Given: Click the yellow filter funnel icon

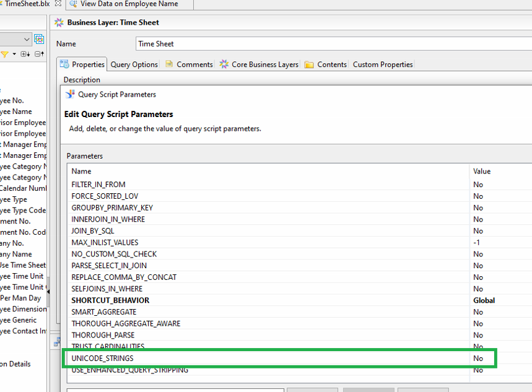Looking at the screenshot, I should pos(4,54).
